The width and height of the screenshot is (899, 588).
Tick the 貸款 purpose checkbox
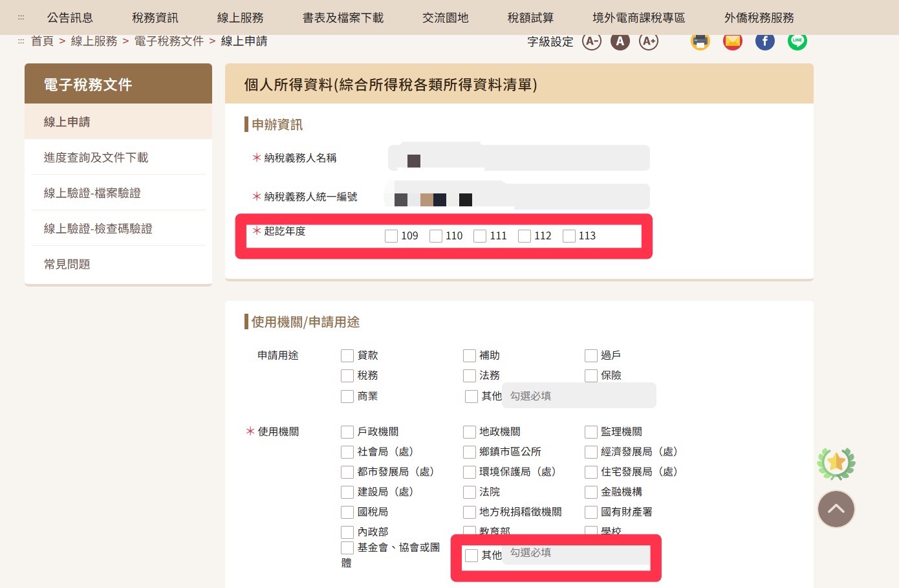tap(347, 356)
